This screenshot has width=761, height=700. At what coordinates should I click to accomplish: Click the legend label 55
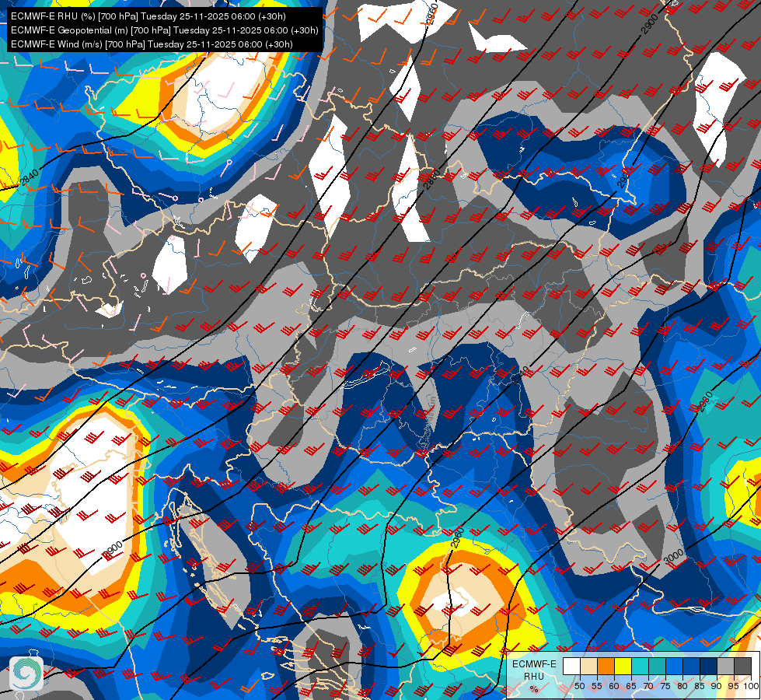(x=597, y=686)
